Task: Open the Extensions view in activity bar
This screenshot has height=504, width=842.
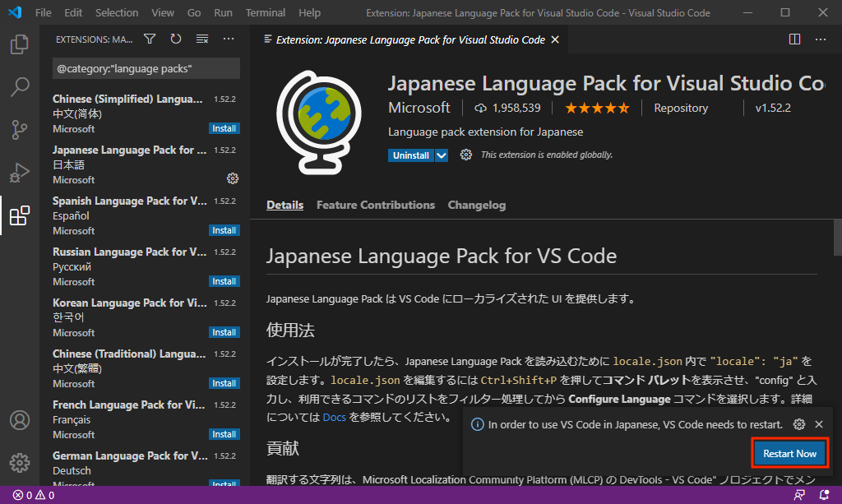Action: click(20, 215)
